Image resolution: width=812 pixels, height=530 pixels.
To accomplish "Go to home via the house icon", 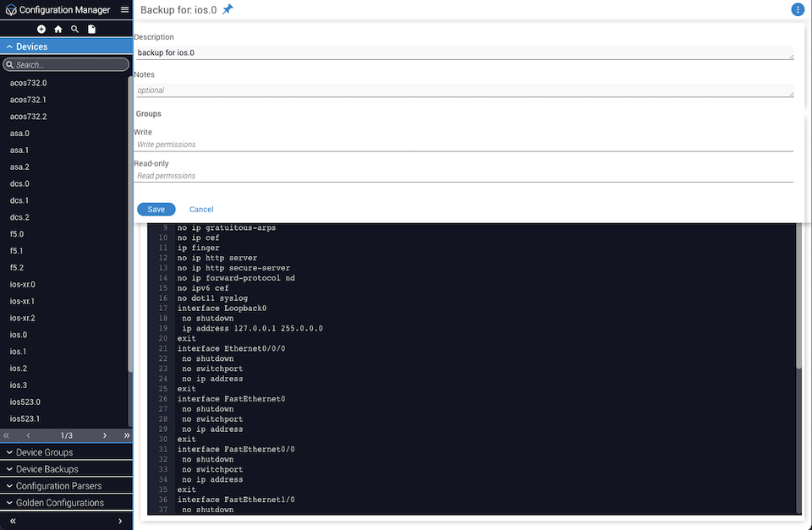I will [58, 29].
